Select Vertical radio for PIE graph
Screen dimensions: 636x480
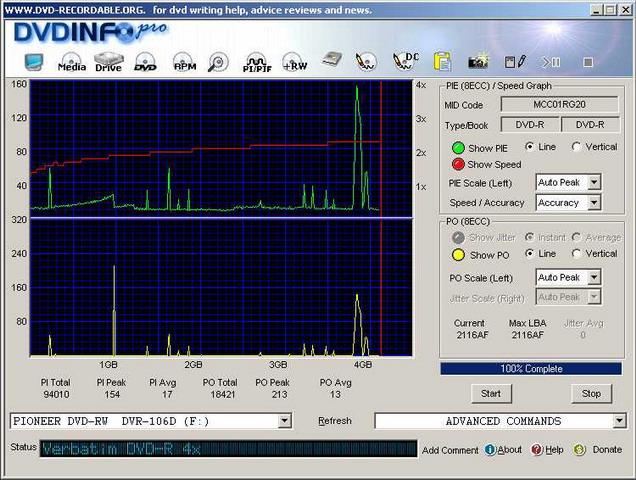point(576,146)
